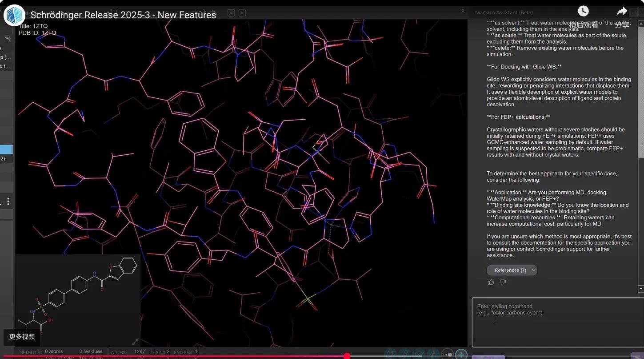The image size is (644, 359).
Task: Click the previous arrow in top toolbar
Action: [231, 13]
